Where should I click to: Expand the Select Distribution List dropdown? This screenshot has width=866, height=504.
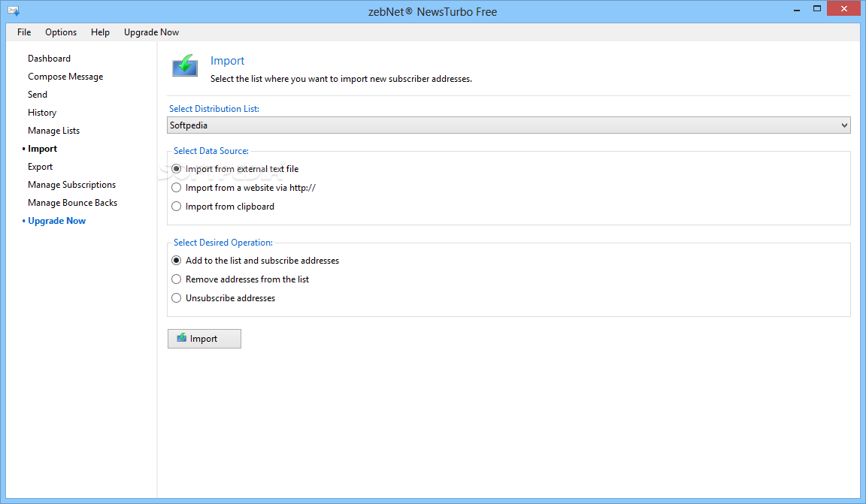click(x=509, y=125)
